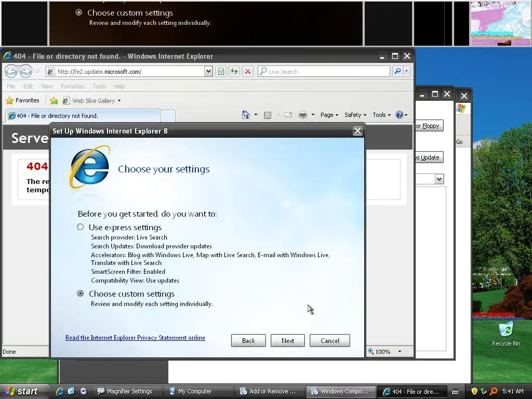Image resolution: width=532 pixels, height=399 pixels.
Task: Click the Back button in setup dialog
Action: tap(248, 341)
